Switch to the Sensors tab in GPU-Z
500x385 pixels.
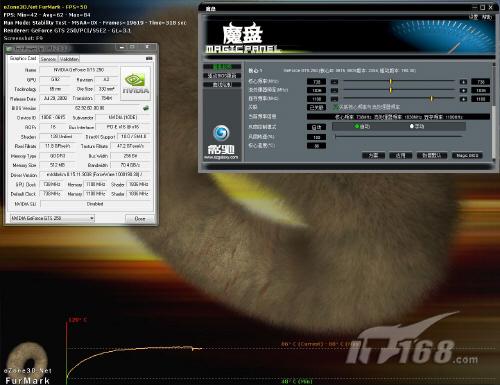48,59
